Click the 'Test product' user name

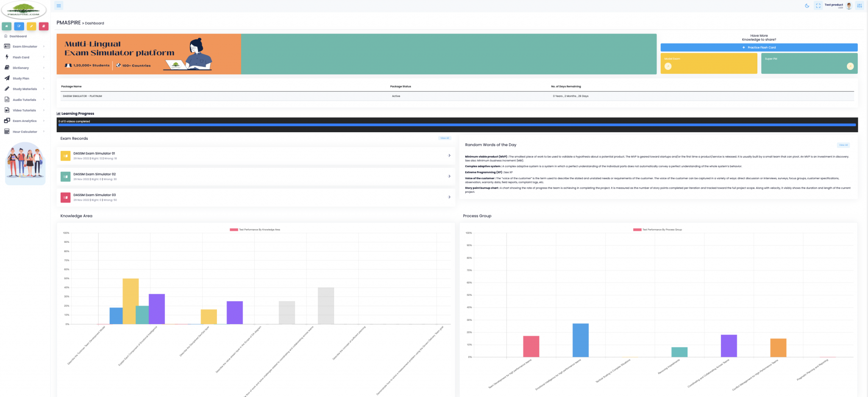click(x=834, y=5)
